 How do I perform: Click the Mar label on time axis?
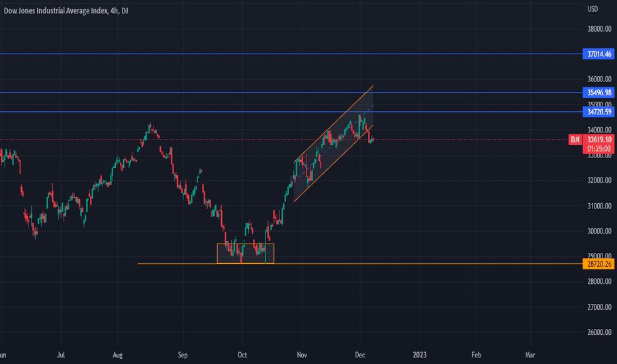tap(530, 355)
